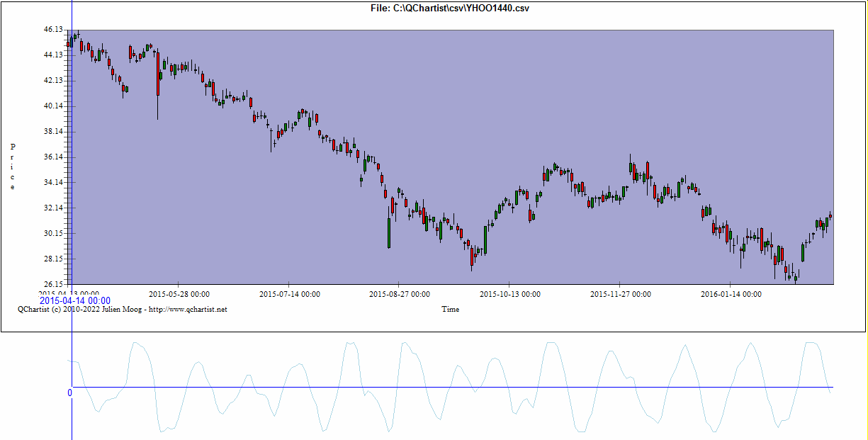Select the 26.15 bottom price axis label
The width and height of the screenshot is (868, 440).
point(53,284)
